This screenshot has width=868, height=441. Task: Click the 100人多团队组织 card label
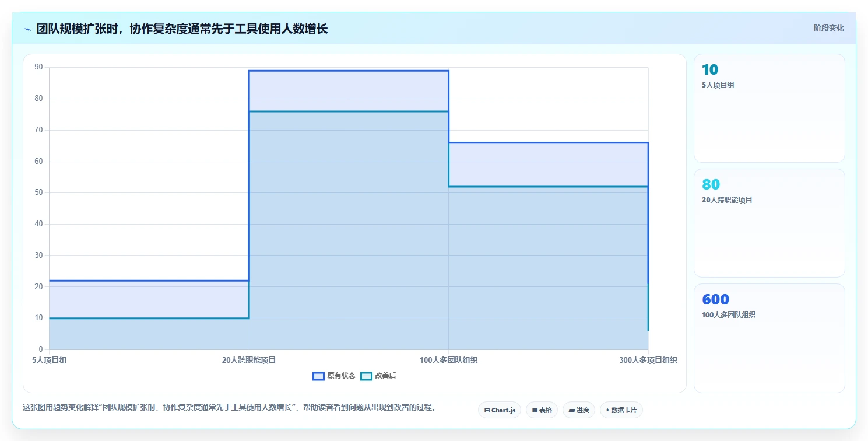[729, 315]
